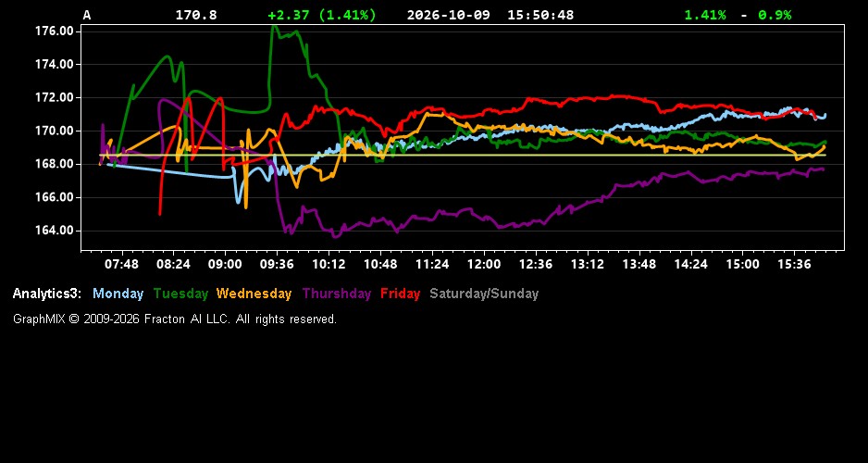Click the 15:36 time axis label
This screenshot has width=868, height=463.
(x=794, y=264)
